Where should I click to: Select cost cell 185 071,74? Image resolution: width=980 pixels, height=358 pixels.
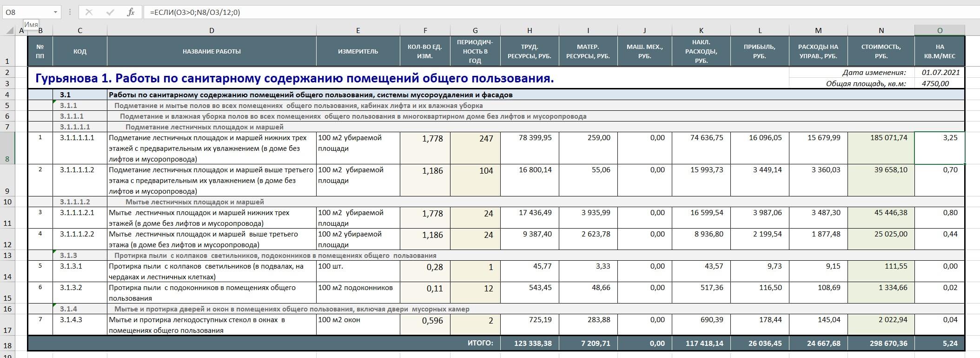(881, 148)
